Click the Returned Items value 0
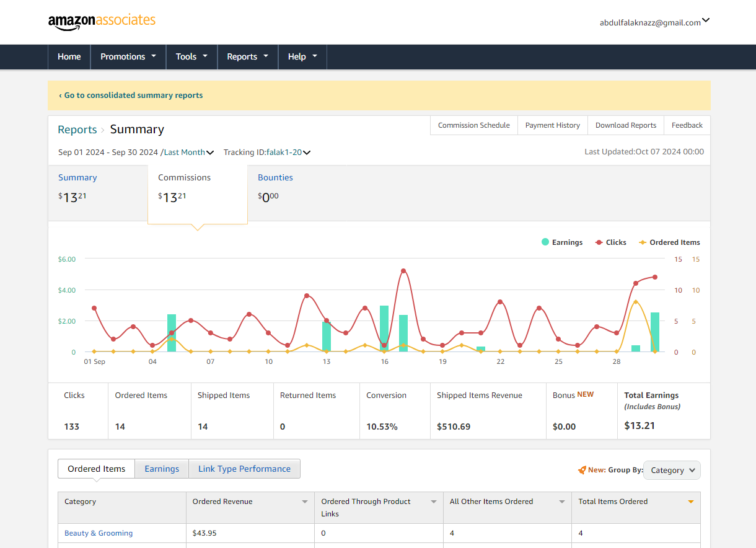756x548 pixels. coord(283,426)
